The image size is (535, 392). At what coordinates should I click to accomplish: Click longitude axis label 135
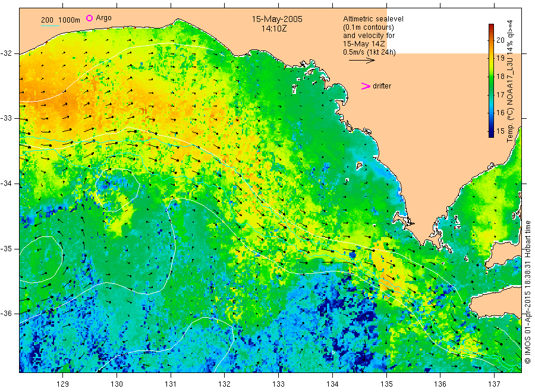pyautogui.click(x=386, y=384)
